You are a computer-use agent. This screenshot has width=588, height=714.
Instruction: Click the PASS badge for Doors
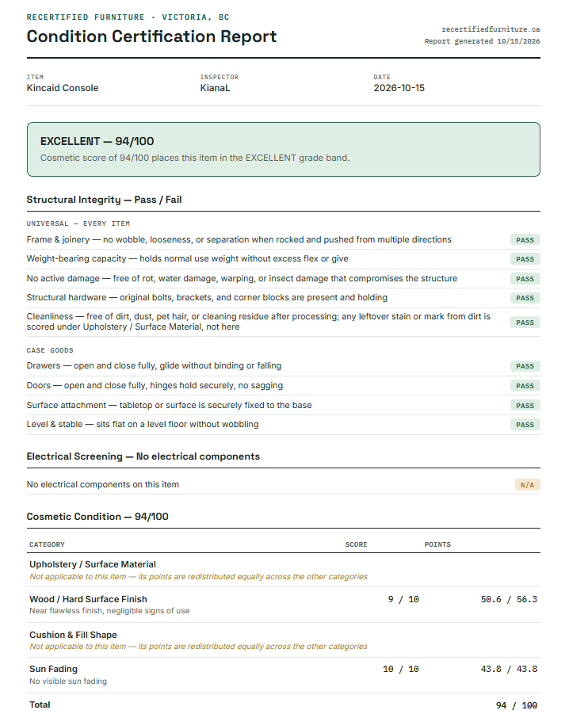pyautogui.click(x=525, y=386)
